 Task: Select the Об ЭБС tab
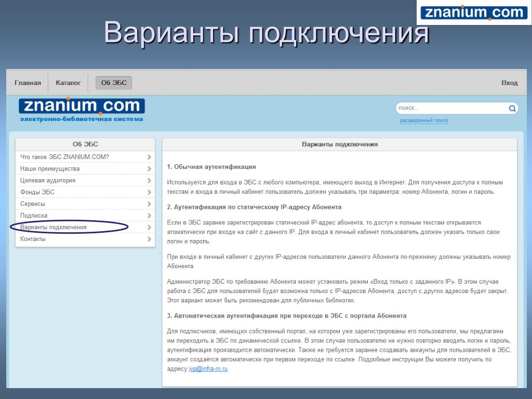click(114, 83)
